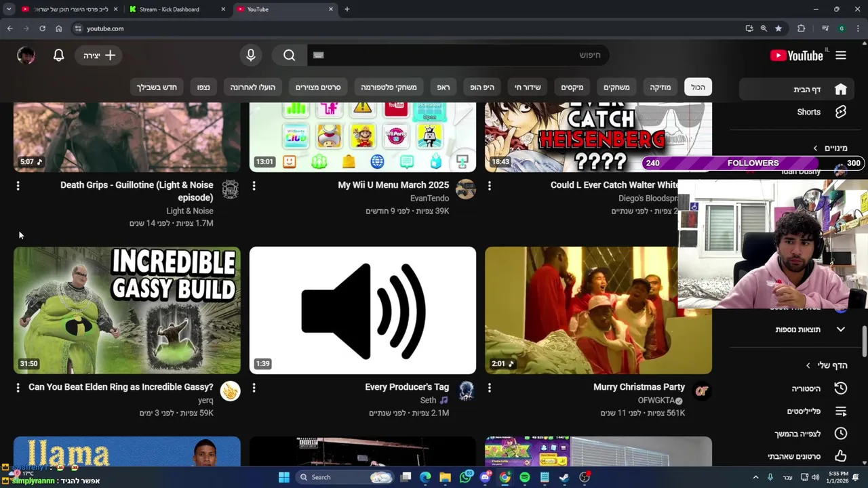
Task: Open the My page (הדף שלי) section chevron
Action: [x=808, y=365]
